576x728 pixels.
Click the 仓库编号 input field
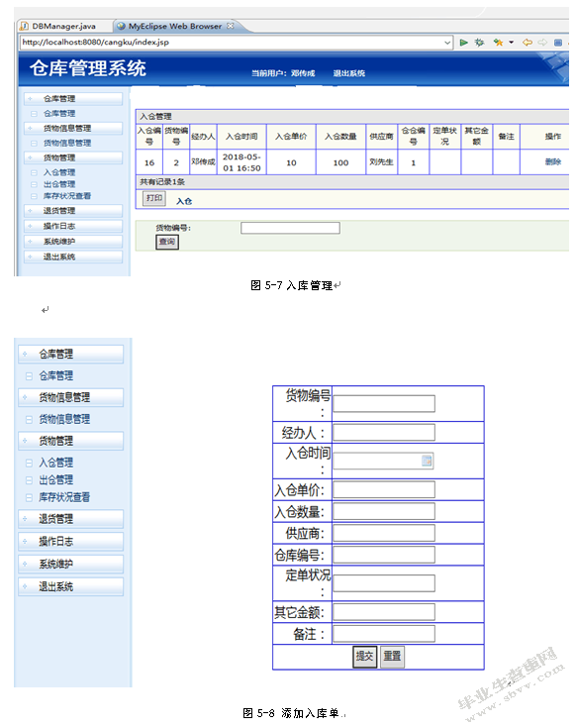point(384,555)
